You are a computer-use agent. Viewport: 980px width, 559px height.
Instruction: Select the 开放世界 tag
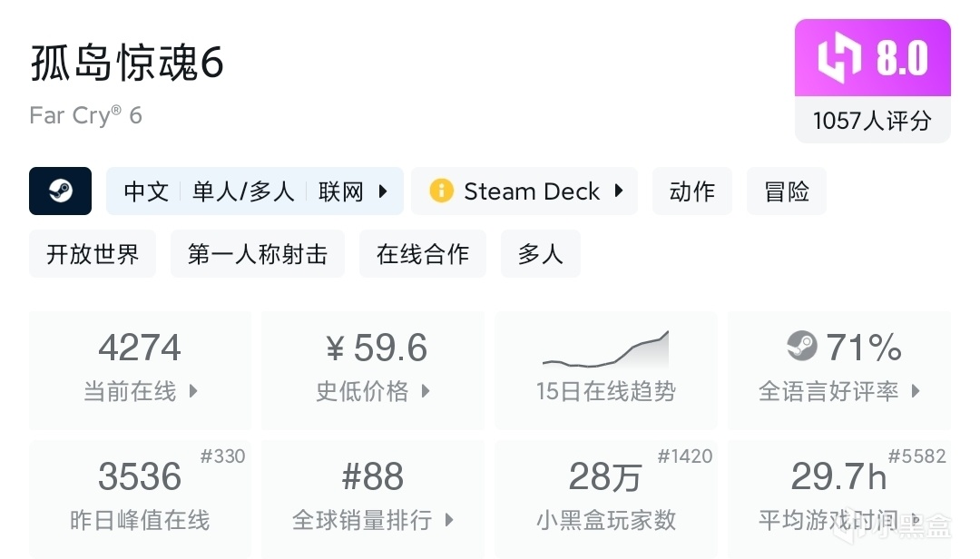click(x=93, y=254)
